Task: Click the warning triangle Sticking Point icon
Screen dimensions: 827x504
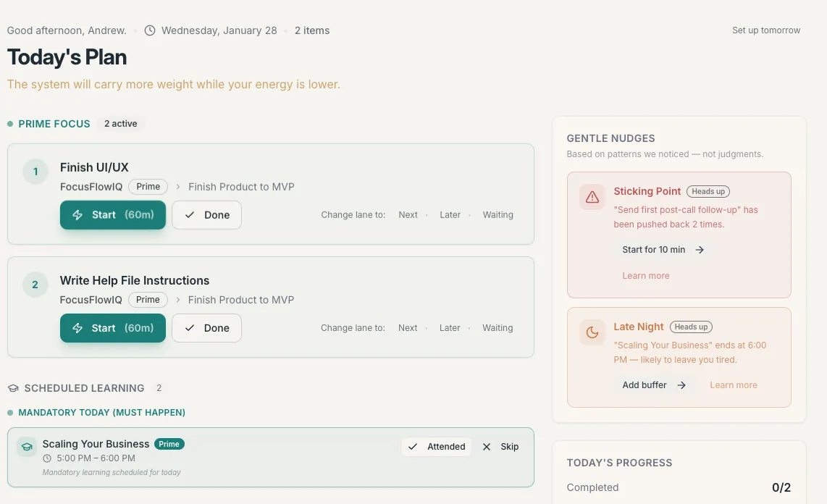Action: click(x=592, y=197)
